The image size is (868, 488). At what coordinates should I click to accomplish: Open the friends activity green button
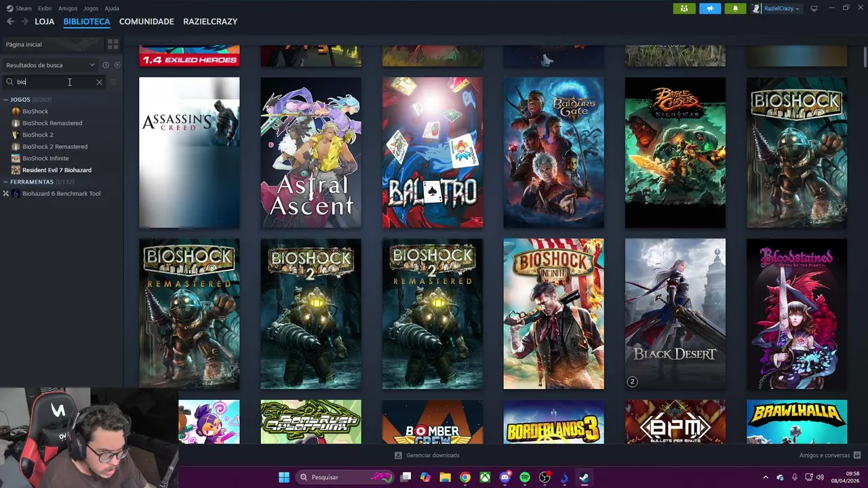pyautogui.click(x=684, y=8)
